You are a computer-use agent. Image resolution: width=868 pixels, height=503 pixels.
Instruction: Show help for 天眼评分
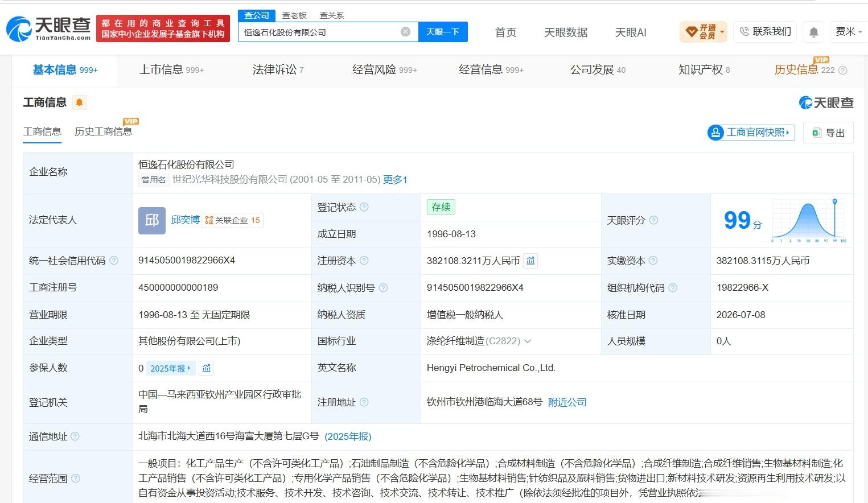(x=653, y=220)
